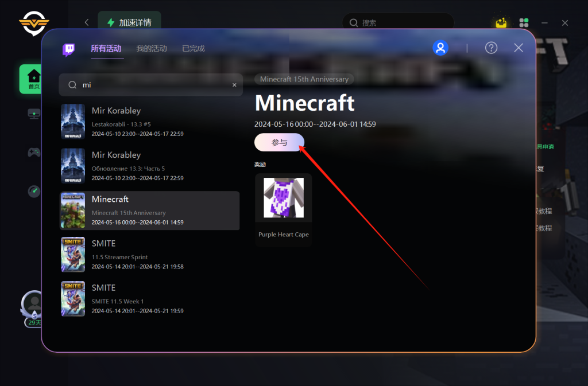
Task: Click the Twitch logo icon
Action: point(69,49)
